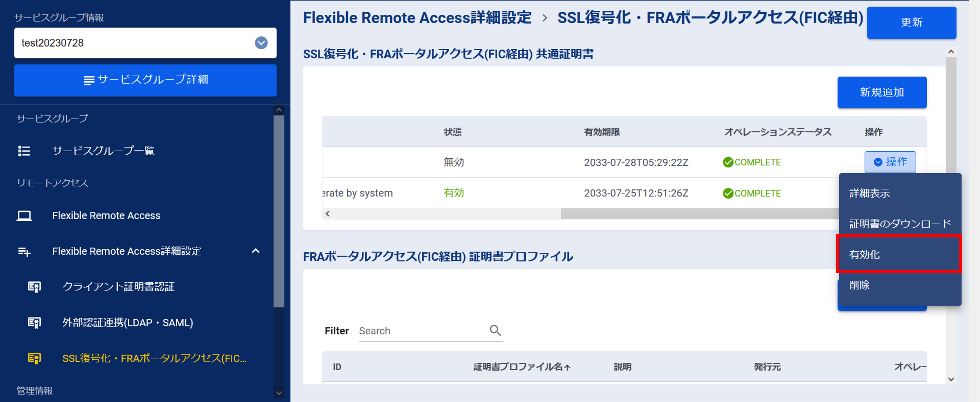Open the 操作 dropdown in first row
Image resolution: width=980 pixels, height=402 pixels.
click(x=890, y=162)
